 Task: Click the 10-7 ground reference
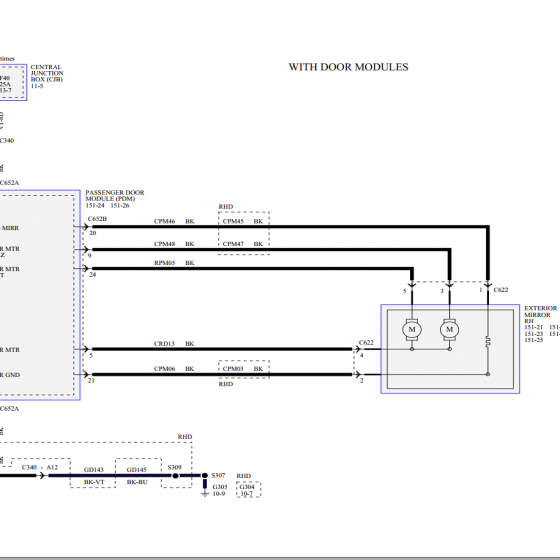pos(246,494)
